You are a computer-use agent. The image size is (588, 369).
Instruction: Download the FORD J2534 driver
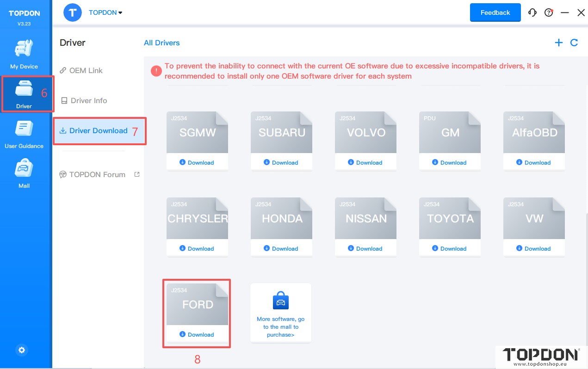[197, 334]
